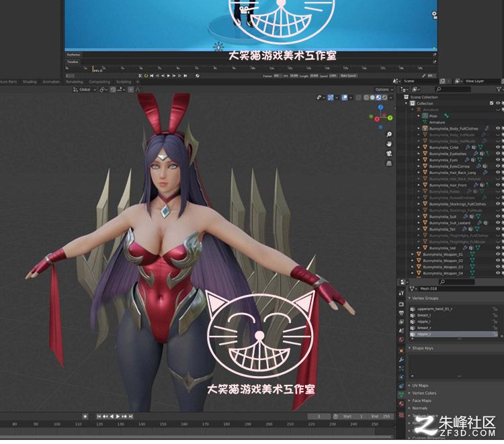
Task: Click the viewport zoom magnifier icon
Action: pyautogui.click(x=389, y=134)
